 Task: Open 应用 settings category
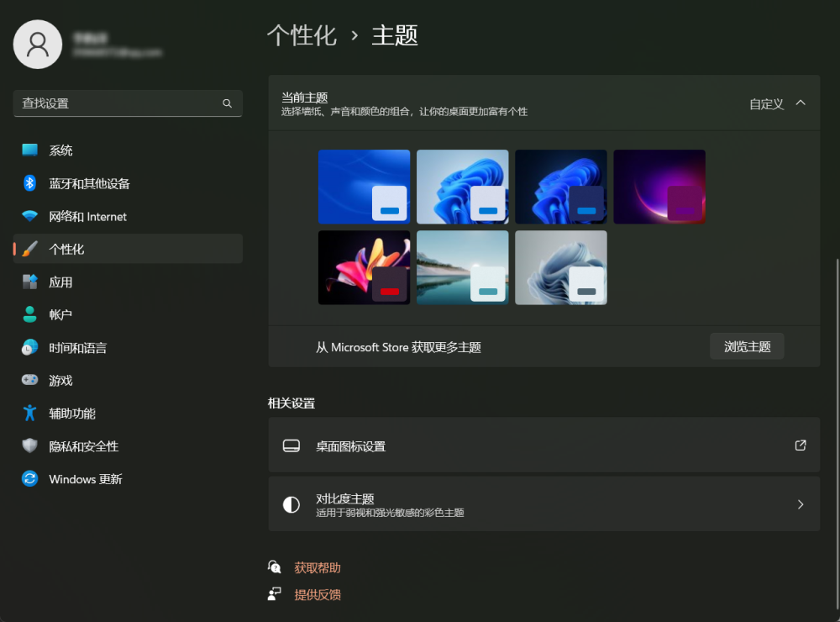pyautogui.click(x=128, y=282)
